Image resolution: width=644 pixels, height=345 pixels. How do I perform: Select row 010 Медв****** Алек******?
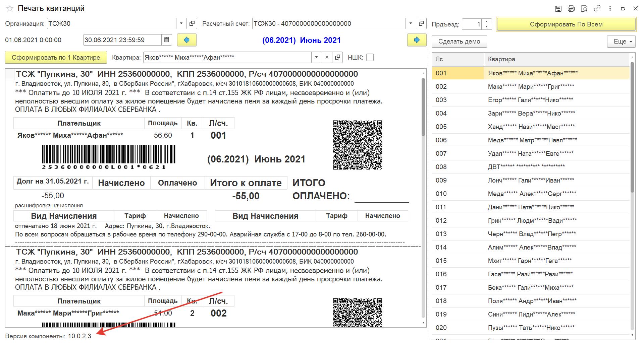[x=531, y=194]
